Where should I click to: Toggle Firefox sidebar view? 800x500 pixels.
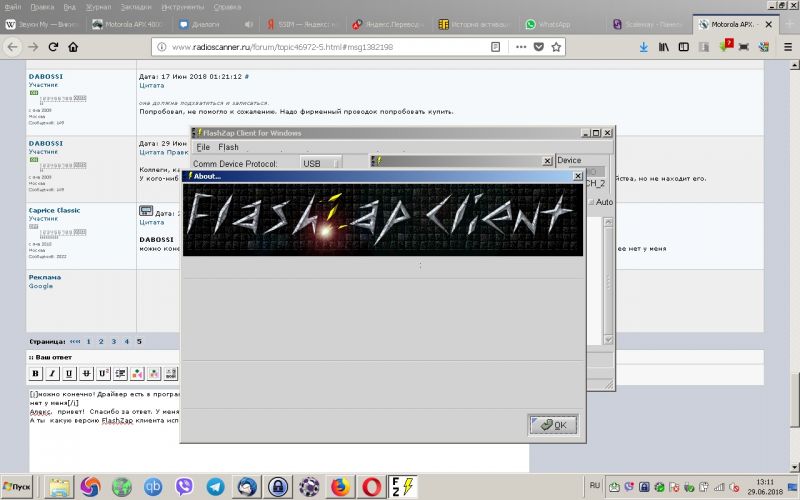tap(684, 47)
